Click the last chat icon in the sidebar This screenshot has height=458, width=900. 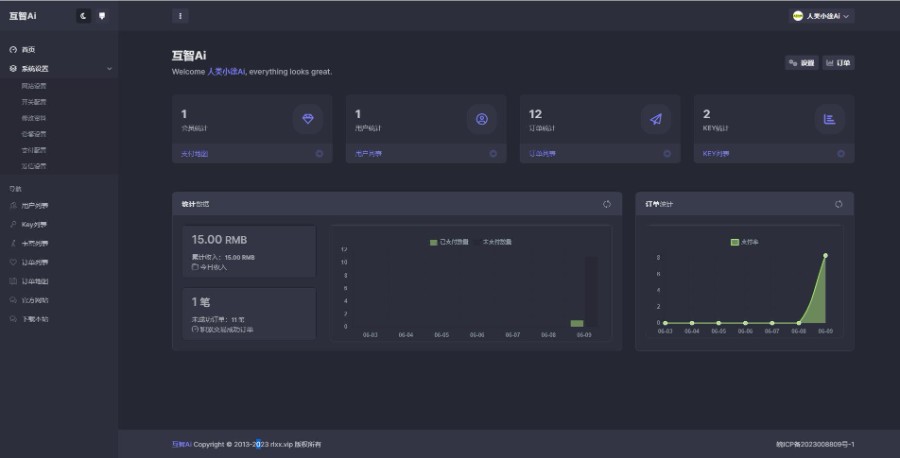click(13, 319)
